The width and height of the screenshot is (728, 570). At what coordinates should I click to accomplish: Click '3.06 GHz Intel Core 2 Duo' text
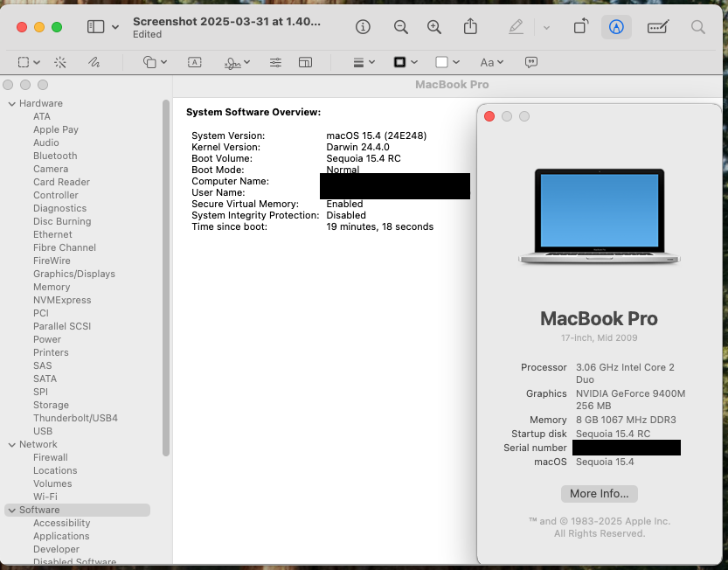625,373
